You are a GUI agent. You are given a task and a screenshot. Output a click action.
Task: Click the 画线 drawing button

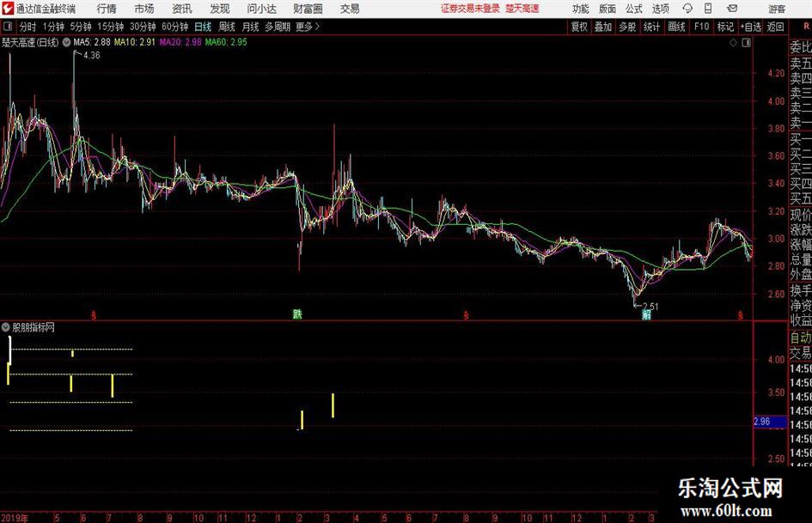pos(677,27)
